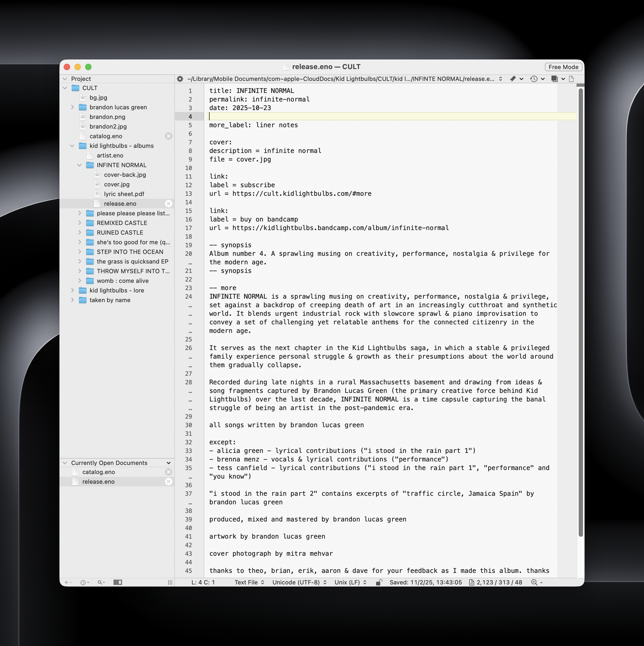Click the sidebar plus add button

coord(66,583)
